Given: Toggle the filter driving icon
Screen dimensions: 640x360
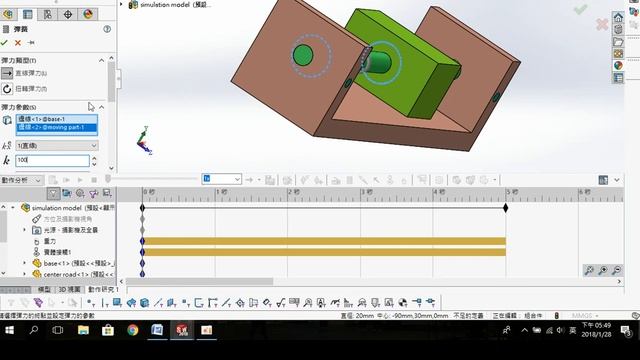Looking at the screenshot, I should click(x=80, y=193).
